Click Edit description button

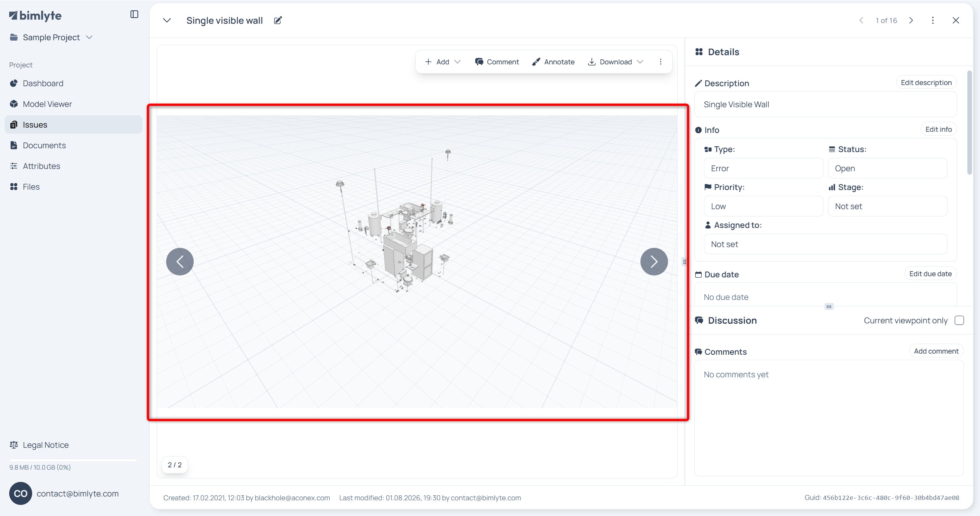(926, 83)
